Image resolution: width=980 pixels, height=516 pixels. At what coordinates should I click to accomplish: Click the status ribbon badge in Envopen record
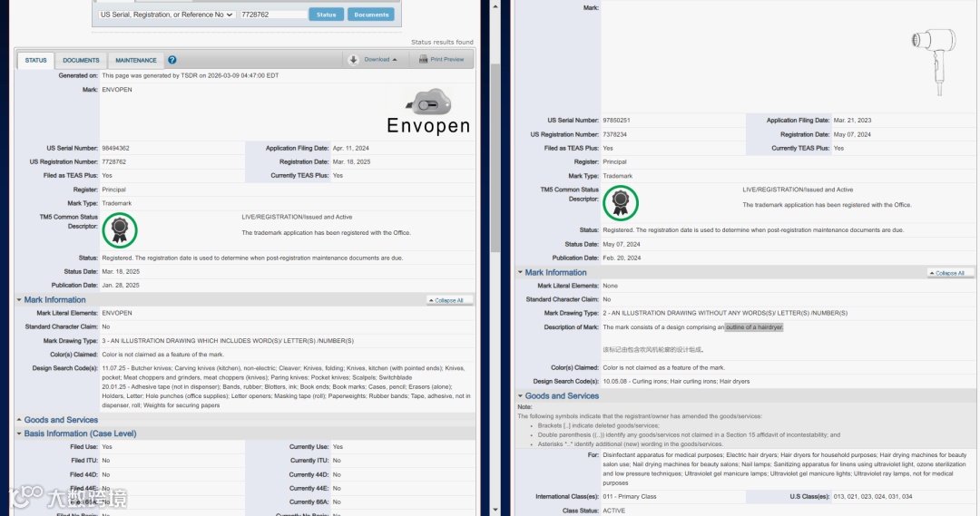pos(120,230)
